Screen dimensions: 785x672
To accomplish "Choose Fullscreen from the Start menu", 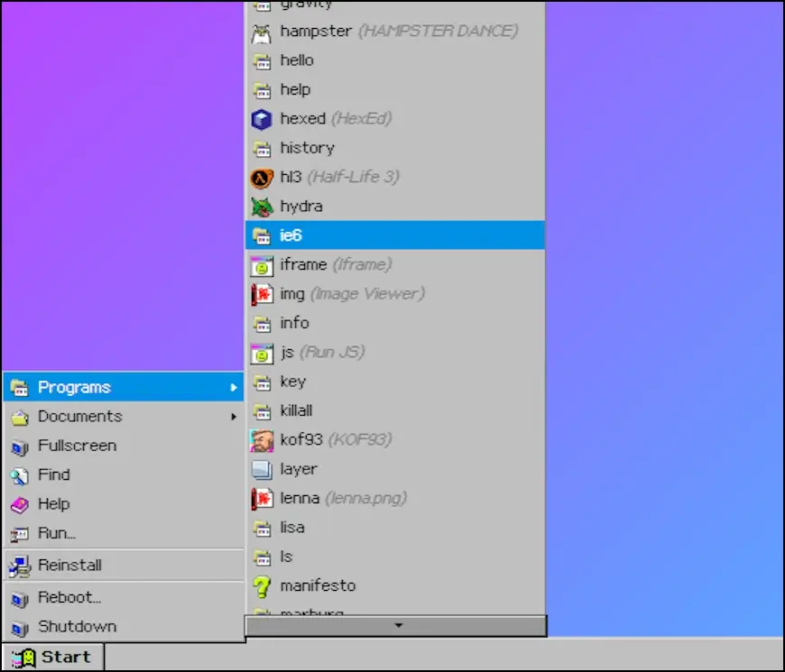I will pos(77,446).
